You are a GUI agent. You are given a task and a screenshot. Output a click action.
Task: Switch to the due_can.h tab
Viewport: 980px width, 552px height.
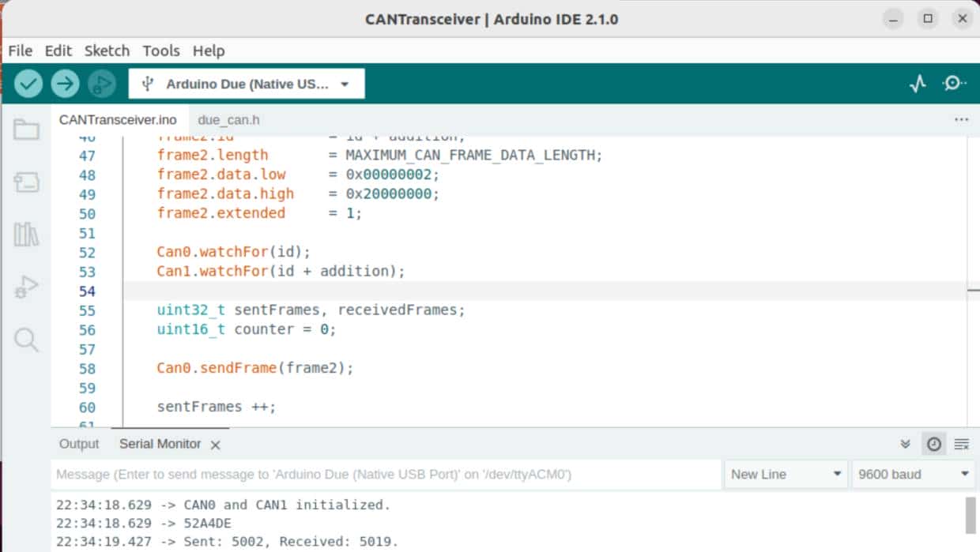(228, 119)
